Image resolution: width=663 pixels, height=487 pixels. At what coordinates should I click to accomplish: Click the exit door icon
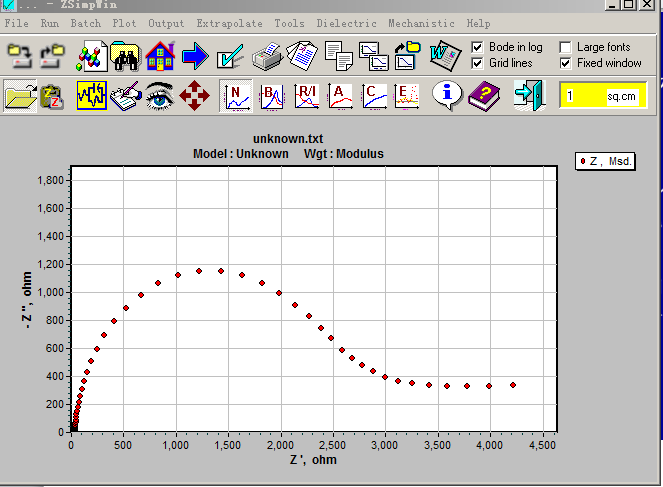(527, 96)
